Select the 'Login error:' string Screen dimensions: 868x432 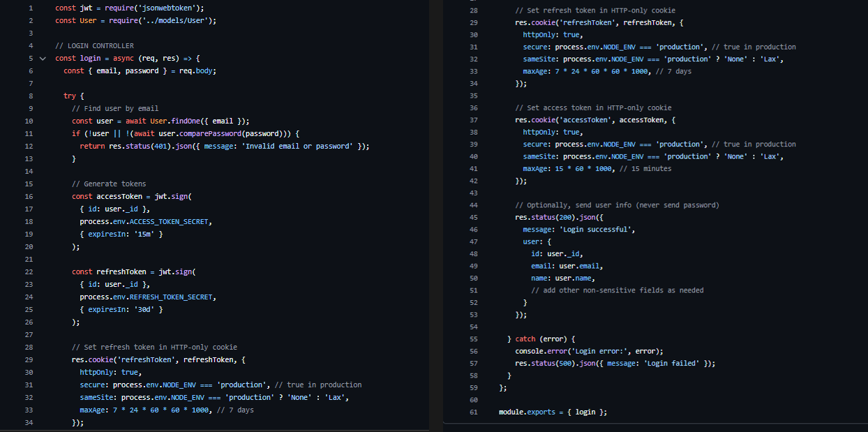[x=602, y=352]
